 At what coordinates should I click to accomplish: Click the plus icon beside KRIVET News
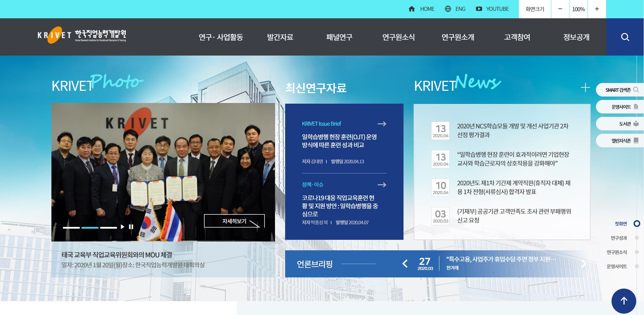585,88
